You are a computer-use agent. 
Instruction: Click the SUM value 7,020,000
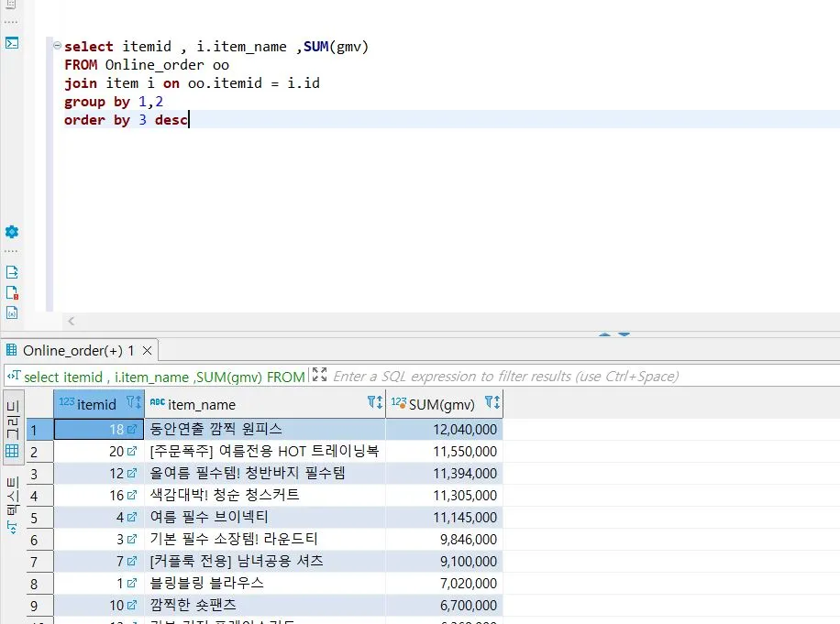coord(444,583)
